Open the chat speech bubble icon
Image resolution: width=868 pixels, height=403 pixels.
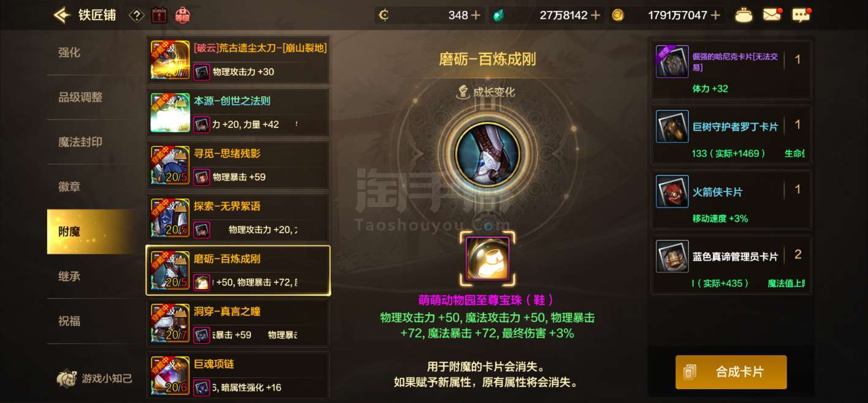click(801, 15)
